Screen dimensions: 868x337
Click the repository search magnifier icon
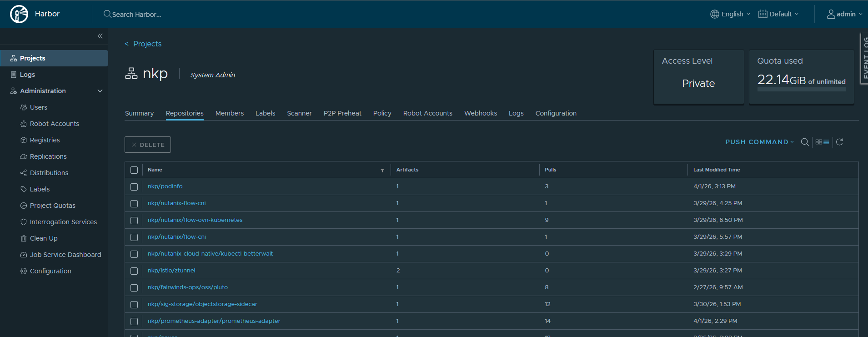point(805,142)
